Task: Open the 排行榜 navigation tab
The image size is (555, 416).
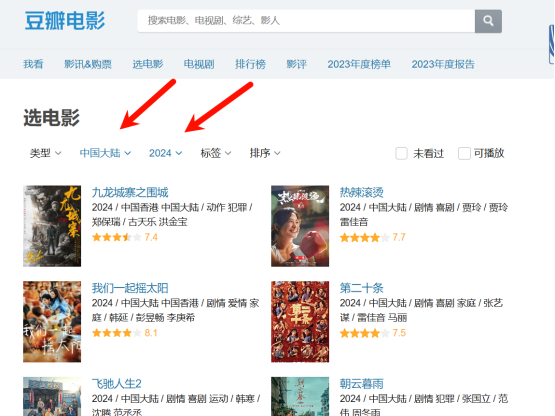Action: (250, 64)
